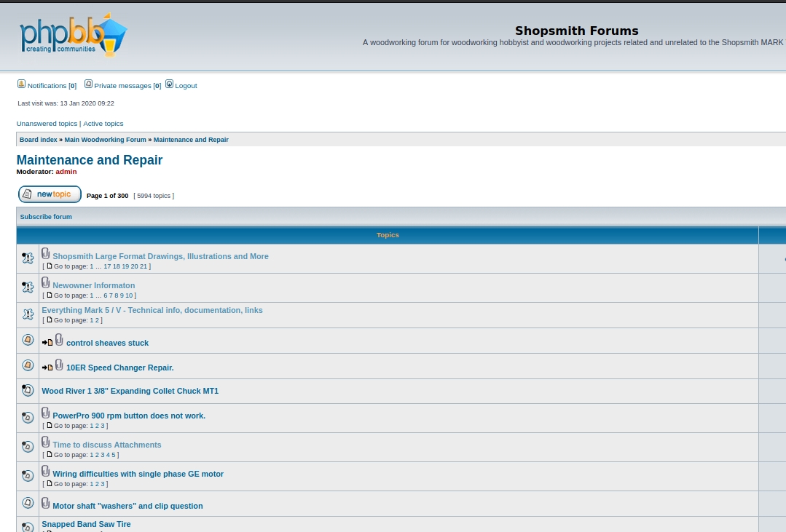Go to page 17 of Shopsmith Large Format Drawings
This screenshot has height=532, width=786.
(107, 266)
